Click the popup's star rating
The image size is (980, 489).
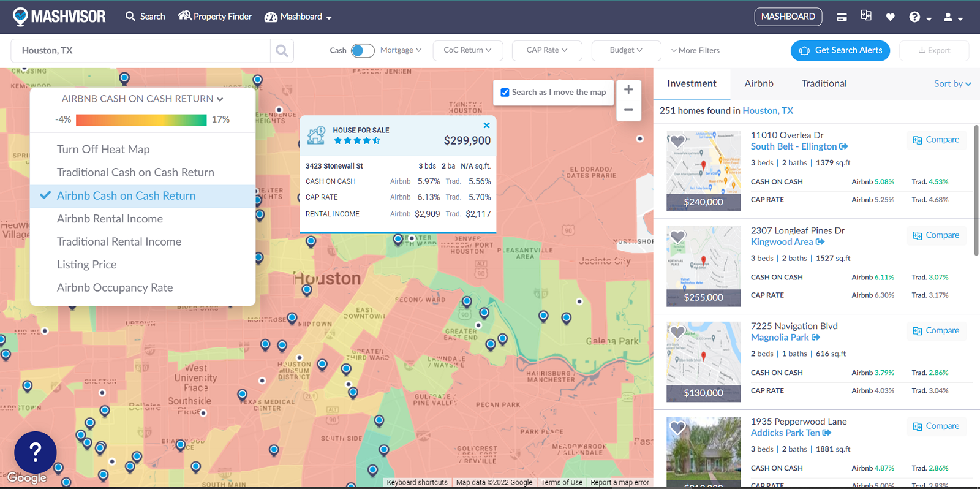tap(356, 141)
